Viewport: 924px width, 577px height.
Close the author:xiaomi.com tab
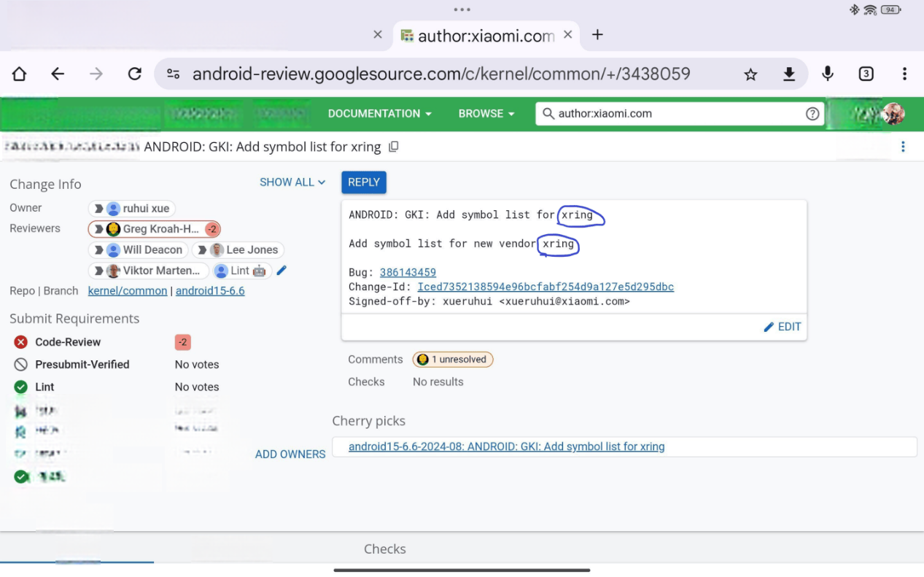(568, 34)
